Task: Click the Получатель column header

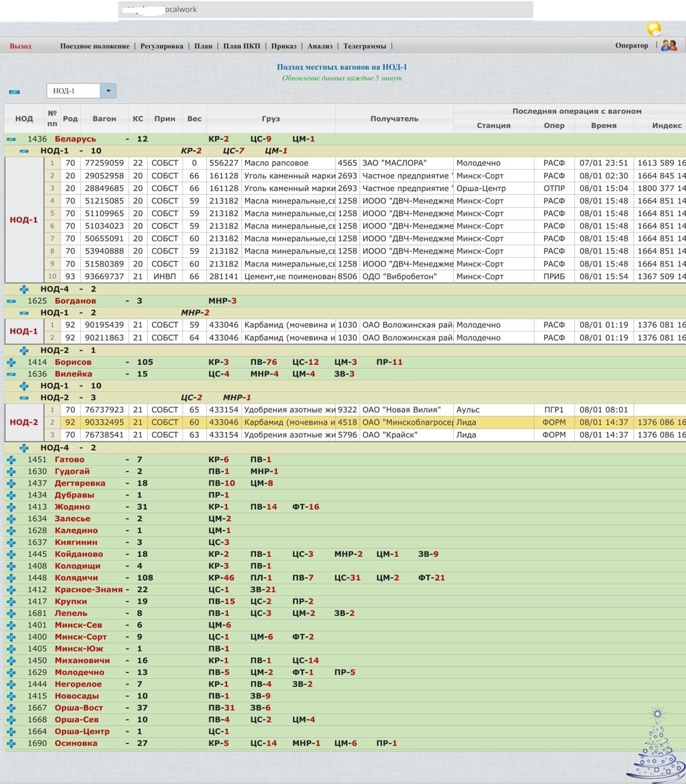Action: click(394, 119)
